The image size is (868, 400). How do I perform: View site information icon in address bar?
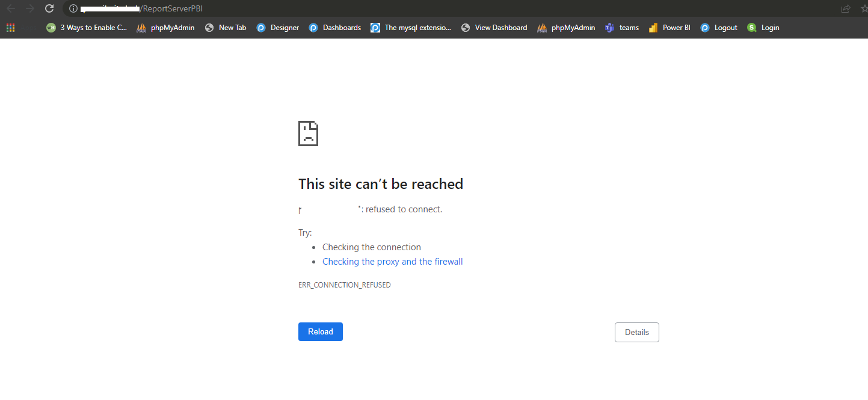73,8
